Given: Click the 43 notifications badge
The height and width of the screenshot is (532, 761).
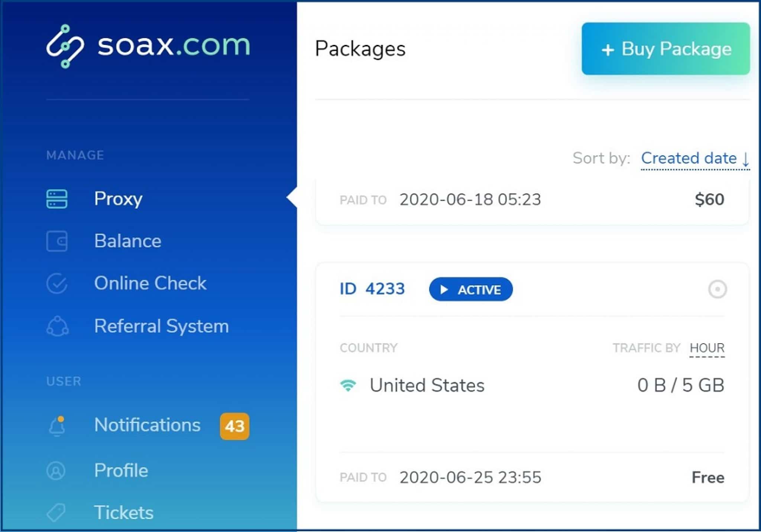Looking at the screenshot, I should 234,426.
